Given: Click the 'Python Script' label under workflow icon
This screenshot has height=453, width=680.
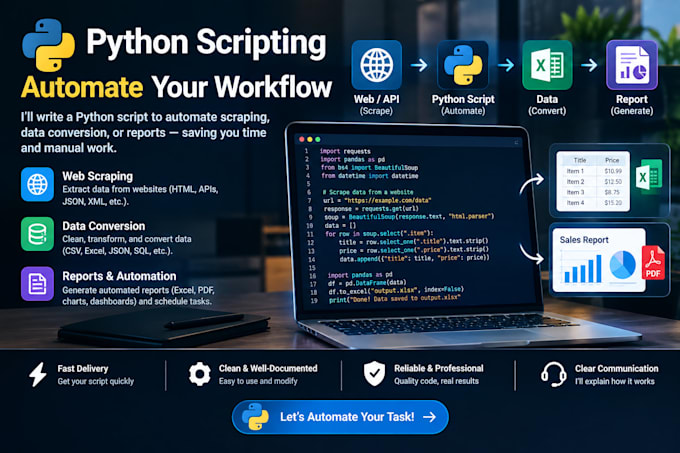Looking at the screenshot, I should click(463, 99).
